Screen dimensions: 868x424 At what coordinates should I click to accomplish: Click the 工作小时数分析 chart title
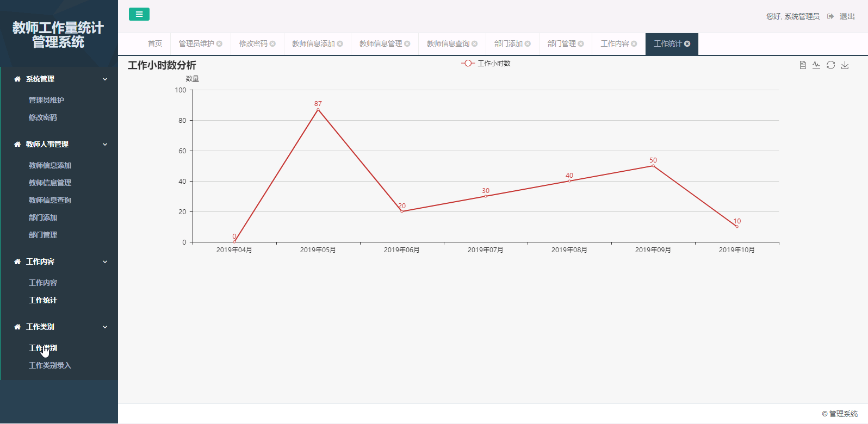pos(162,65)
